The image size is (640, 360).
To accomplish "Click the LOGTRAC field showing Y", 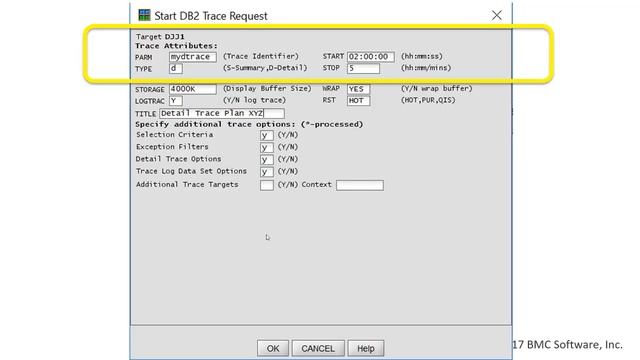I will click(x=176, y=100).
